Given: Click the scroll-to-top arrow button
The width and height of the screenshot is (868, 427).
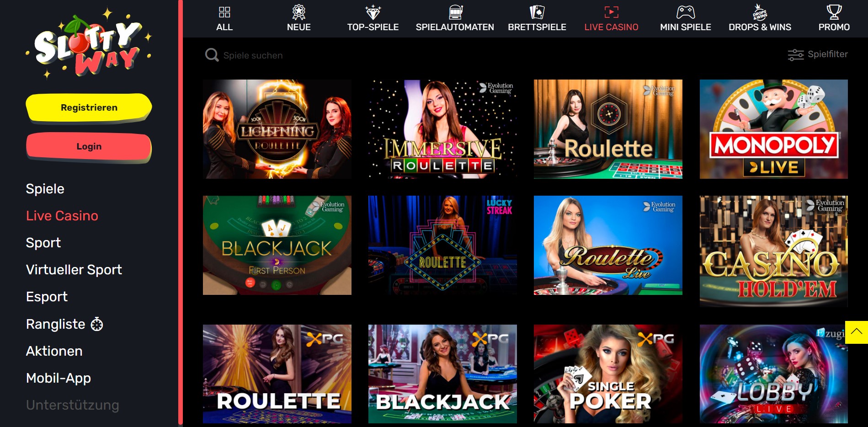Looking at the screenshot, I should tap(857, 332).
